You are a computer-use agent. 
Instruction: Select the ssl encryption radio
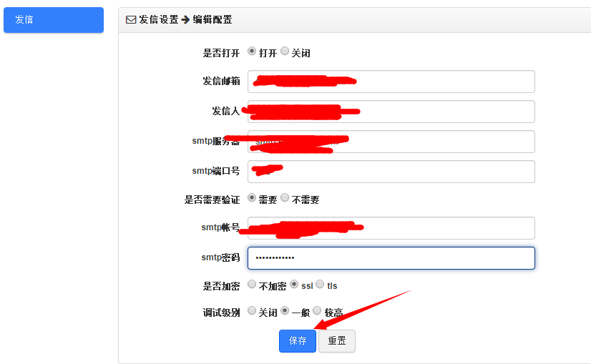[x=293, y=285]
